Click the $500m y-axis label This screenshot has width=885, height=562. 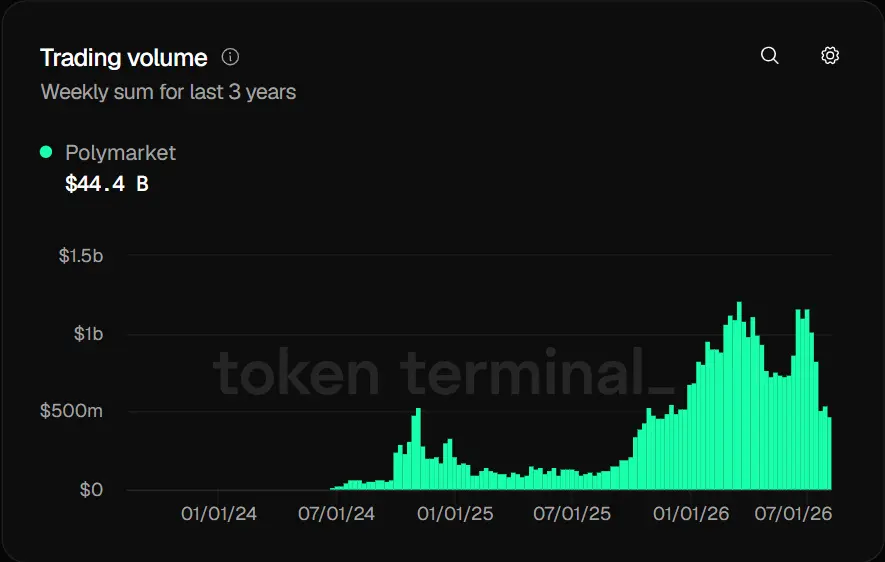72,411
